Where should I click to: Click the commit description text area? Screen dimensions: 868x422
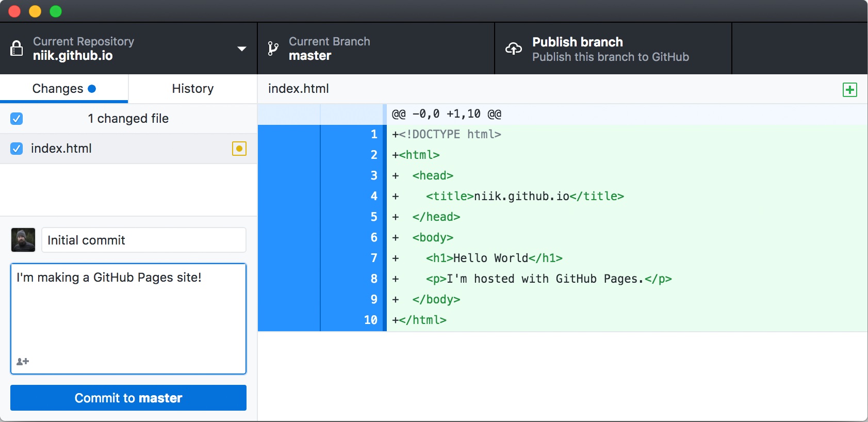(x=128, y=319)
